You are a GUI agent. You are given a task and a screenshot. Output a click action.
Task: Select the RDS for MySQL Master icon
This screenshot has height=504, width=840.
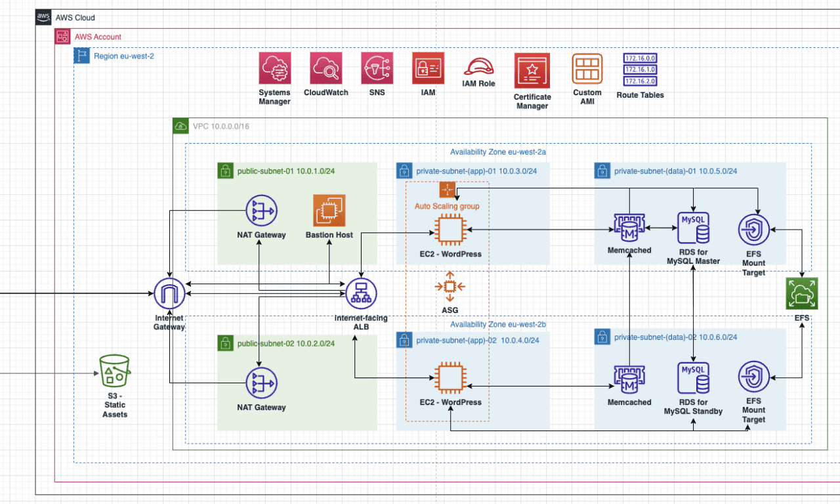pos(694,228)
